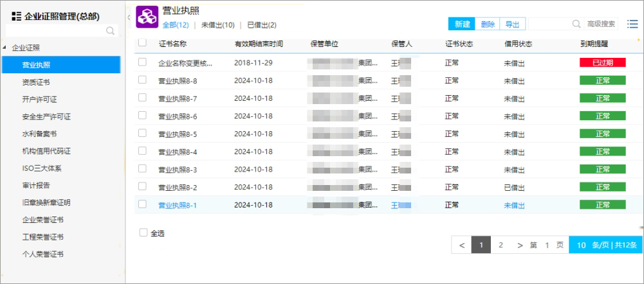644x284 pixels.
Task: Click the search magnifier next to 高级搜索
Action: [576, 24]
